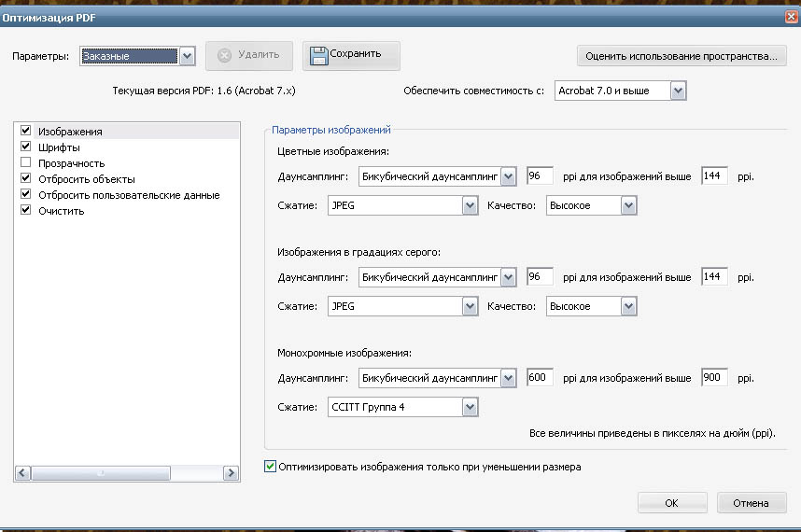
Task: Toggle the Изображения checkbox
Action: pos(25,130)
